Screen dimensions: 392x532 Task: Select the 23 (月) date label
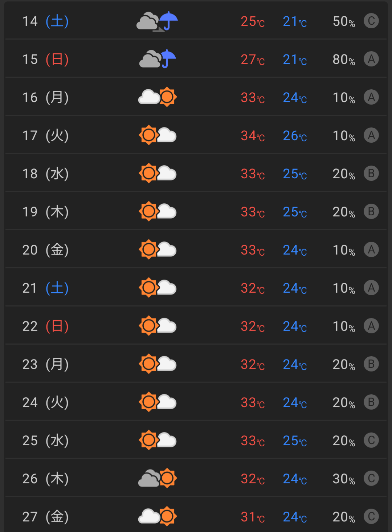pyautogui.click(x=45, y=364)
